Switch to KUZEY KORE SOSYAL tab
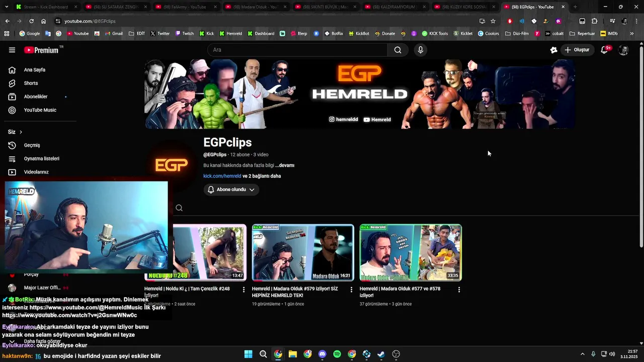The image size is (644, 362). point(463,7)
